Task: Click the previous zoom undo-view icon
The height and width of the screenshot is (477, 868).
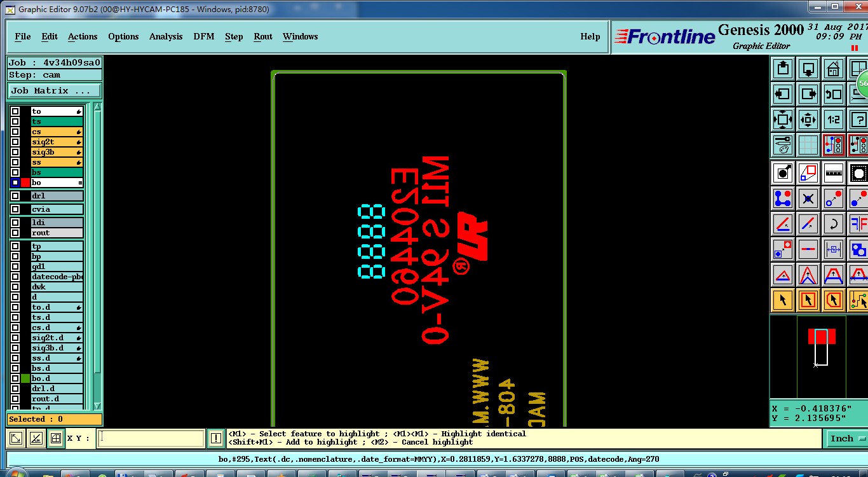Action: (x=833, y=94)
